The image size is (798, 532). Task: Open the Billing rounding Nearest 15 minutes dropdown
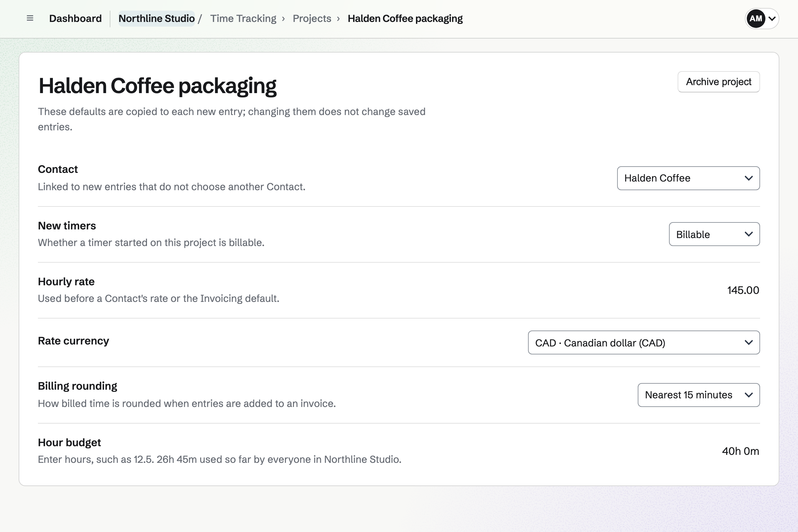[x=699, y=395]
